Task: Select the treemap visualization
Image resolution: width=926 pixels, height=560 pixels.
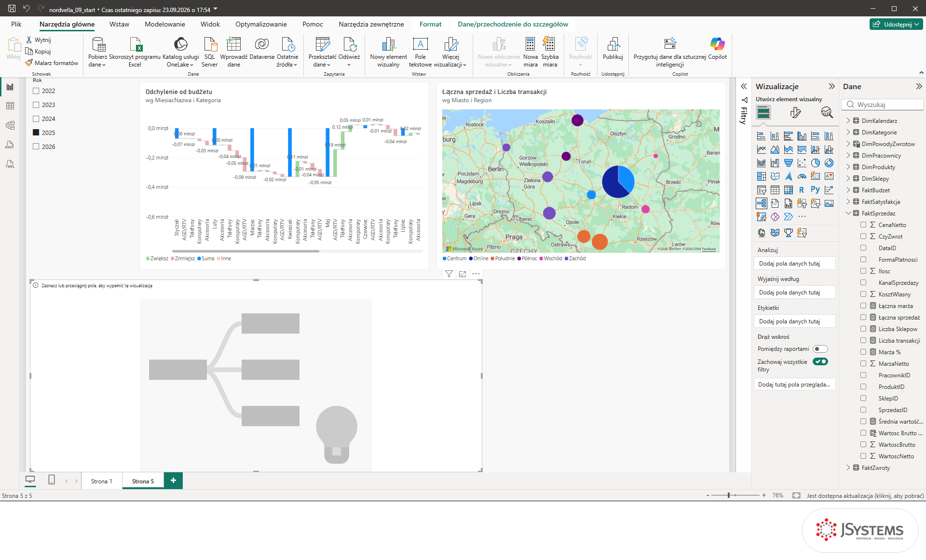Action: point(761,176)
